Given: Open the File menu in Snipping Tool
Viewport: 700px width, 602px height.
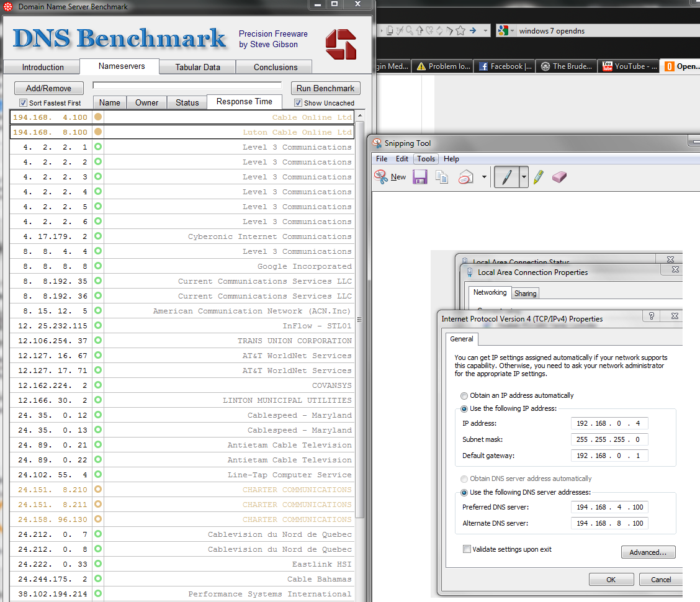Looking at the screenshot, I should pos(382,158).
